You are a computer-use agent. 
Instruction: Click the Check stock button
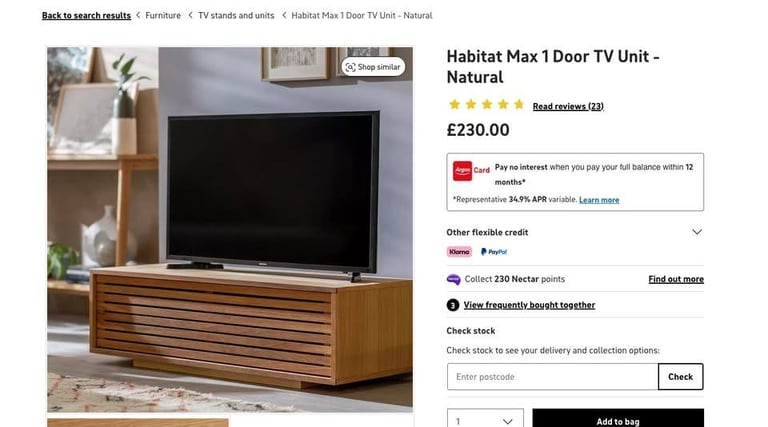point(680,377)
